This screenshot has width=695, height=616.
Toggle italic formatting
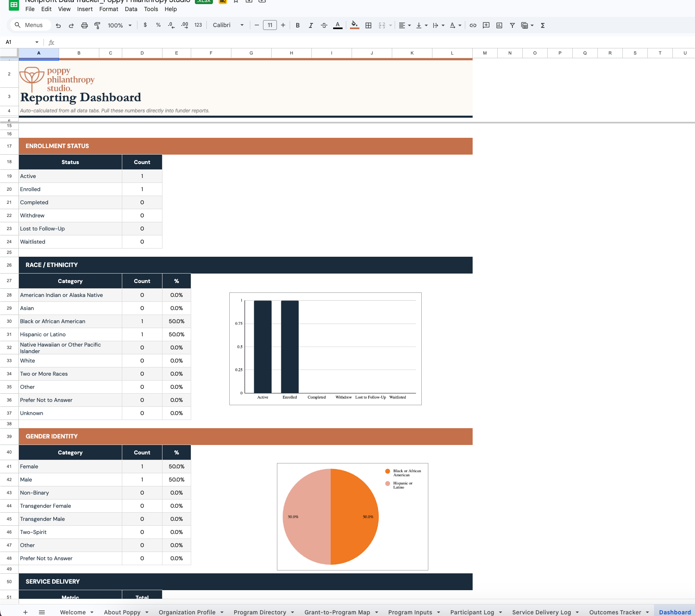pos(311,25)
